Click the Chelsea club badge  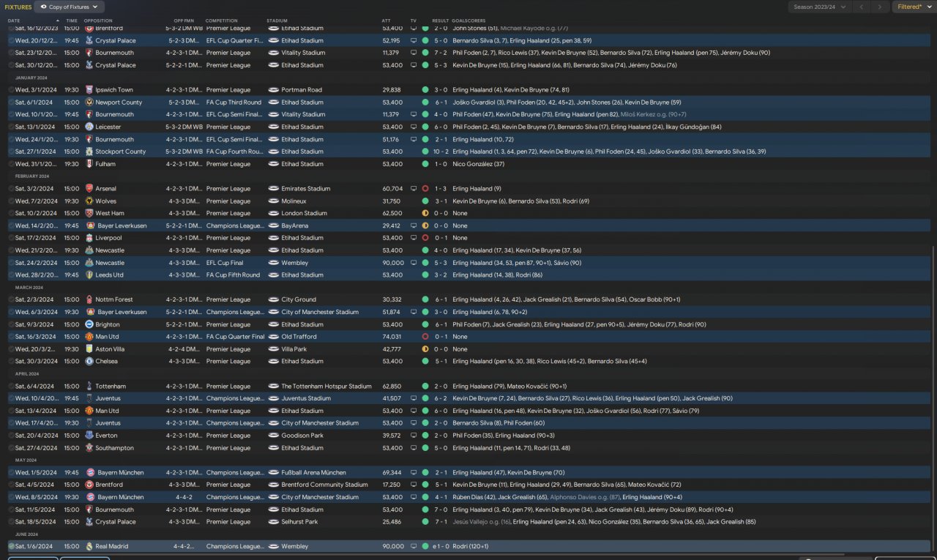coord(89,361)
